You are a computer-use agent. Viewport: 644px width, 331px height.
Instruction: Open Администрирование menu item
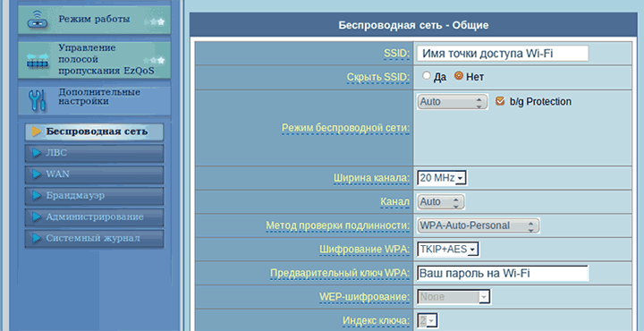tap(94, 216)
